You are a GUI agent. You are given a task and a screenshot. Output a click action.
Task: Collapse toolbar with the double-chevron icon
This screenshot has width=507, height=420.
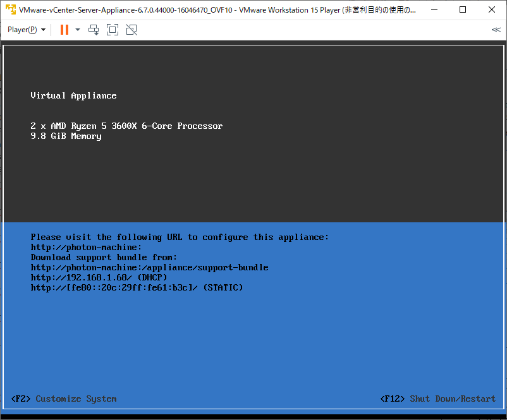[x=496, y=30]
